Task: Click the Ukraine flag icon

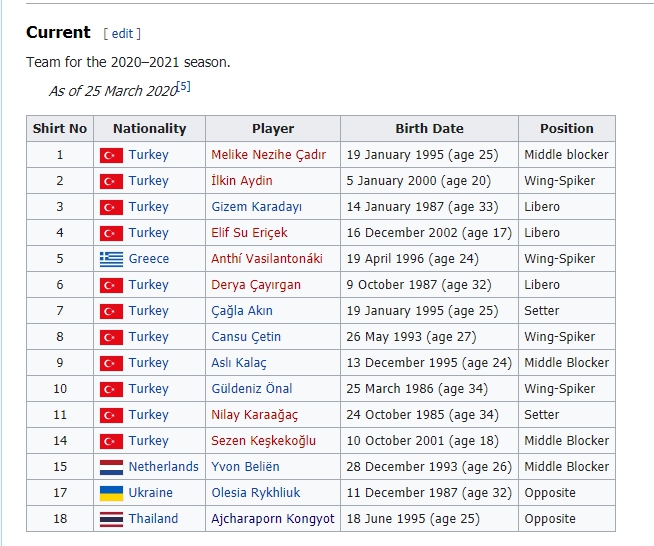Action: 111,493
